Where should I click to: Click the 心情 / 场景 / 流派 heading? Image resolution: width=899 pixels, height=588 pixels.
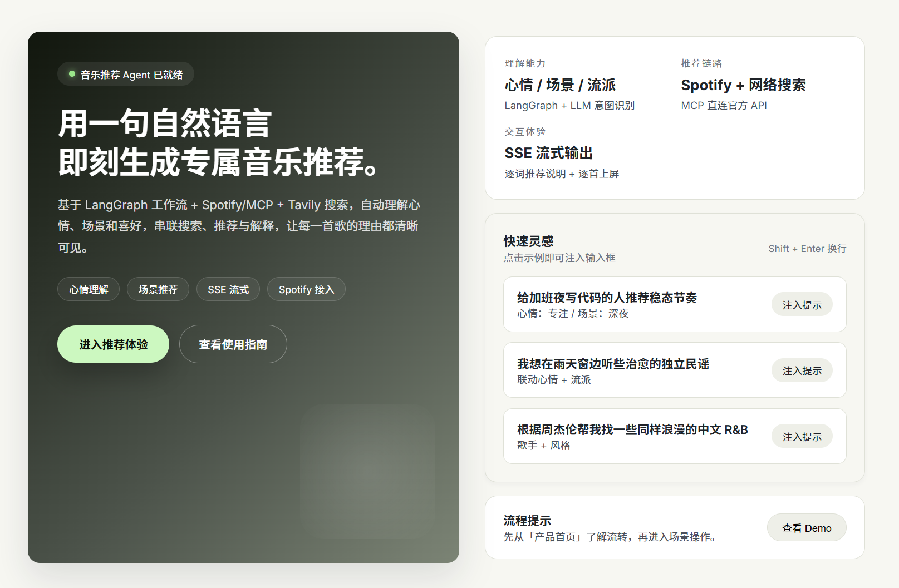560,85
